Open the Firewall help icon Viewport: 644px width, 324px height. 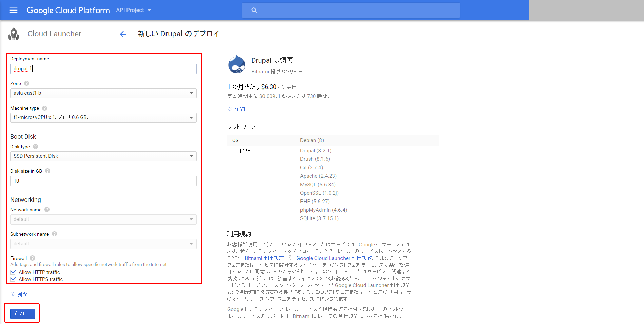pyautogui.click(x=32, y=258)
